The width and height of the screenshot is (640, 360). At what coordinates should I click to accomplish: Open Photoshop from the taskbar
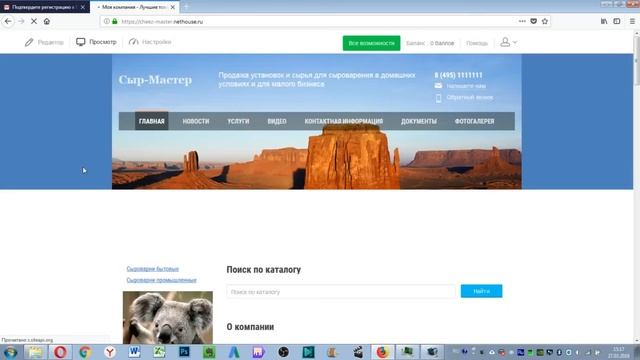pyautogui.click(x=184, y=352)
